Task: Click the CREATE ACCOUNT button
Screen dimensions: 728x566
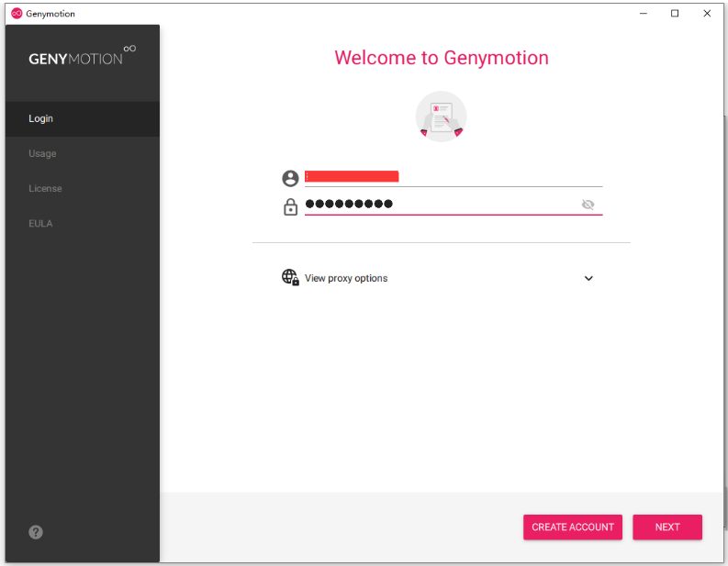Action: (573, 527)
